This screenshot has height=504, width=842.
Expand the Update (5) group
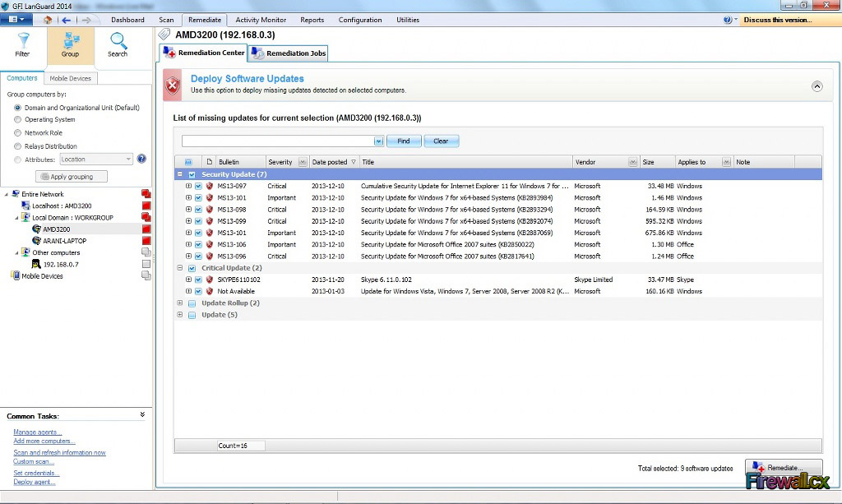pyautogui.click(x=180, y=315)
